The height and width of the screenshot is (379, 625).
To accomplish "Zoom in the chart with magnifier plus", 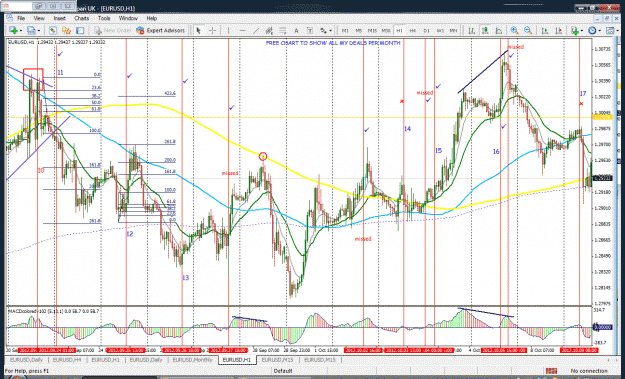I will pos(515,30).
